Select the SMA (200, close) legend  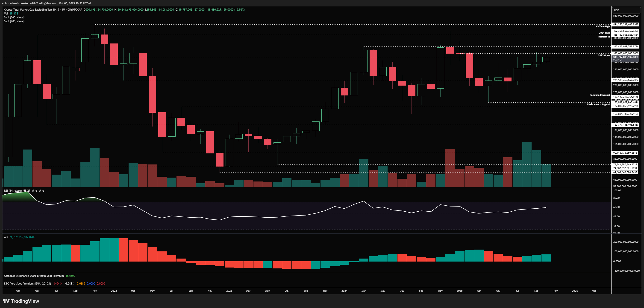click(x=14, y=21)
